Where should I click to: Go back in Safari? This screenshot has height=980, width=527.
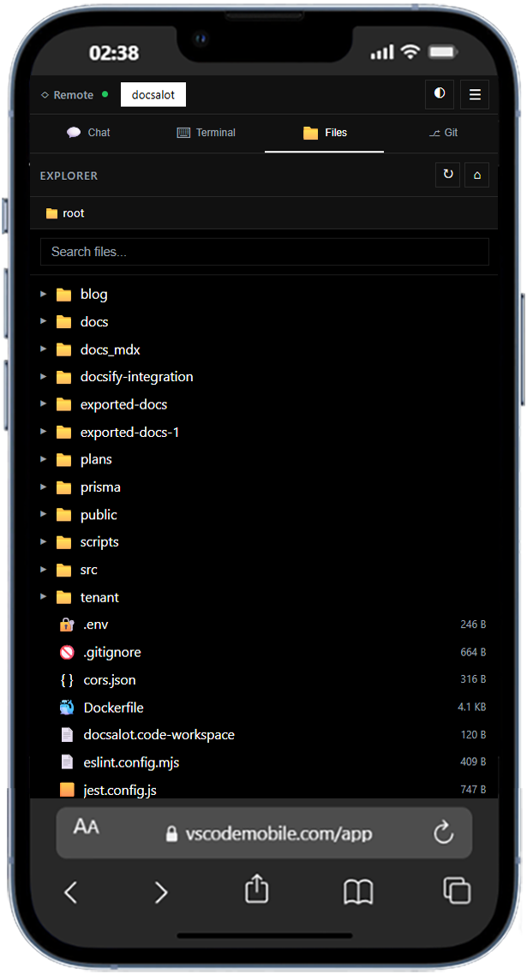(71, 892)
